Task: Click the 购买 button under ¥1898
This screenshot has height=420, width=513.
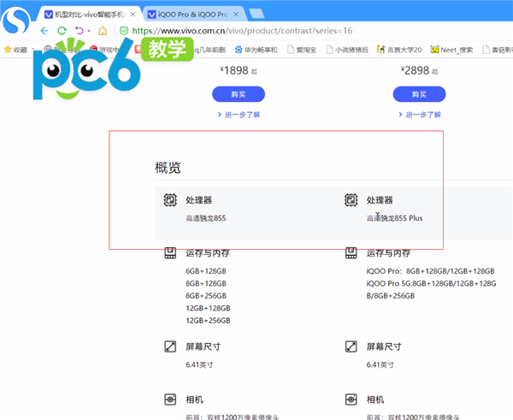Action: click(239, 94)
